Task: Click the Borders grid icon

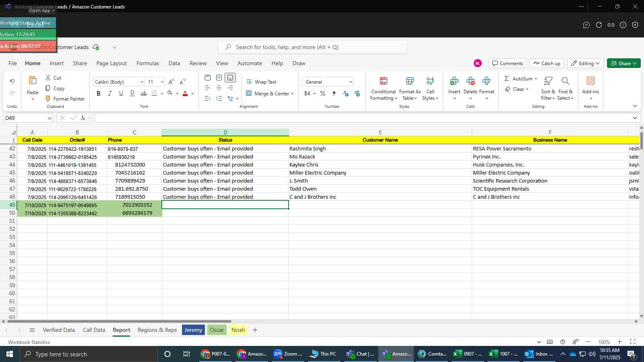Action: (155, 93)
